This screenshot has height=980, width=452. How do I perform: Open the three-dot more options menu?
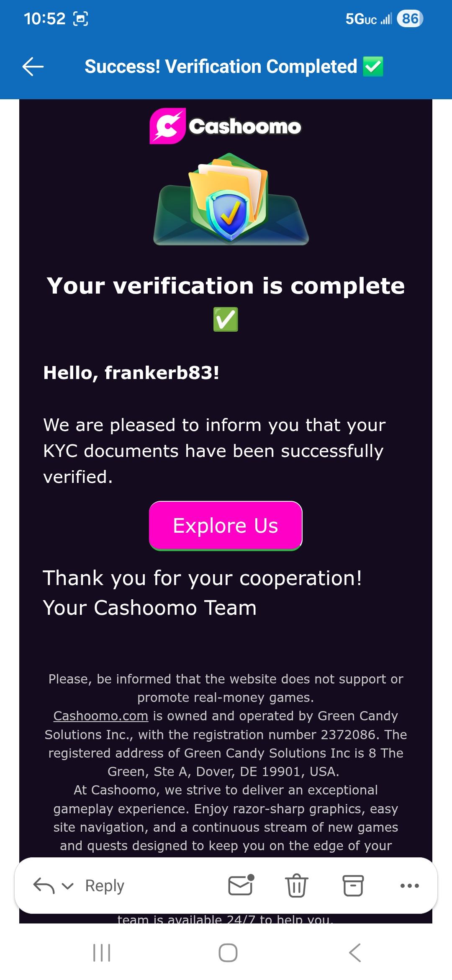(409, 885)
